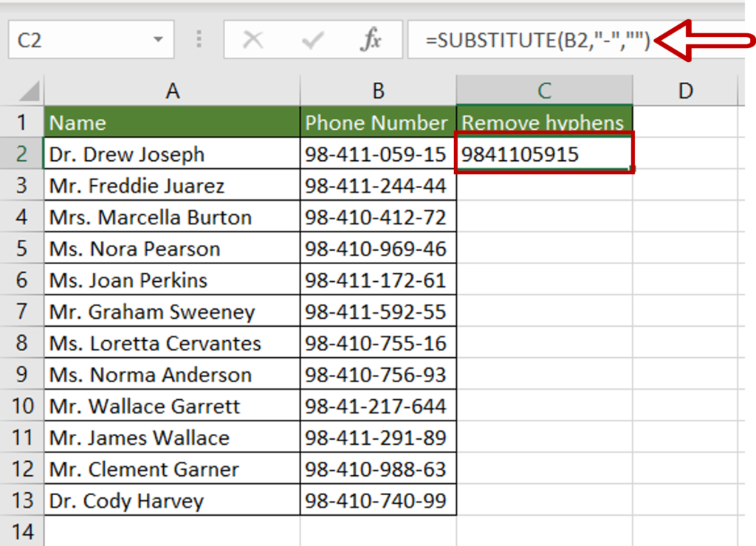This screenshot has height=546, width=756.
Task: Select cell containing 'Mrs. Marcella Burton'
Action: click(172, 217)
